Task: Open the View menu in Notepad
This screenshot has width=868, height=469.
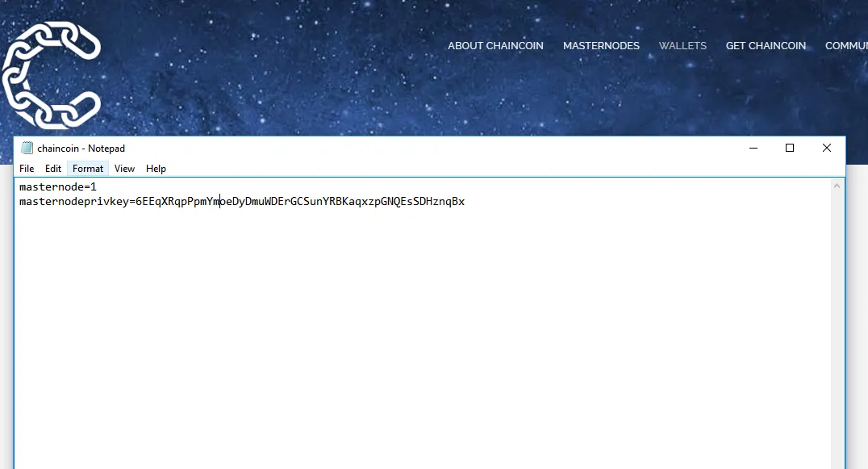Action: click(x=124, y=169)
